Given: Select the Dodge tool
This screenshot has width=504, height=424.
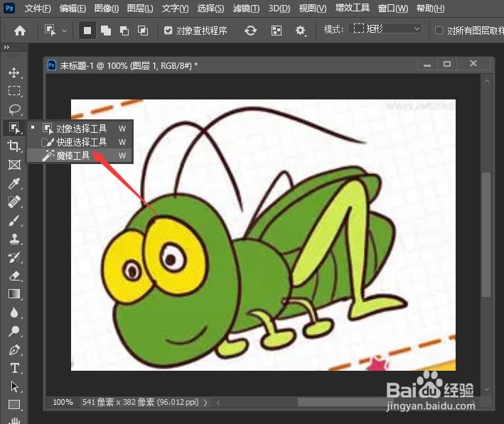Looking at the screenshot, I should coord(14,331).
